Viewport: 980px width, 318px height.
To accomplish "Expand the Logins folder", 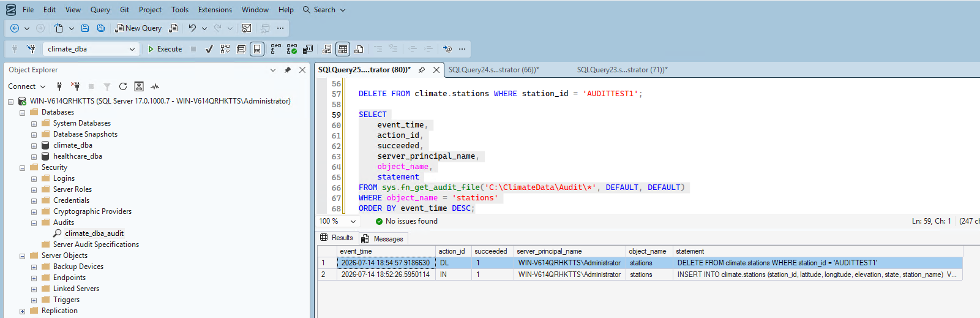I will click(x=34, y=179).
